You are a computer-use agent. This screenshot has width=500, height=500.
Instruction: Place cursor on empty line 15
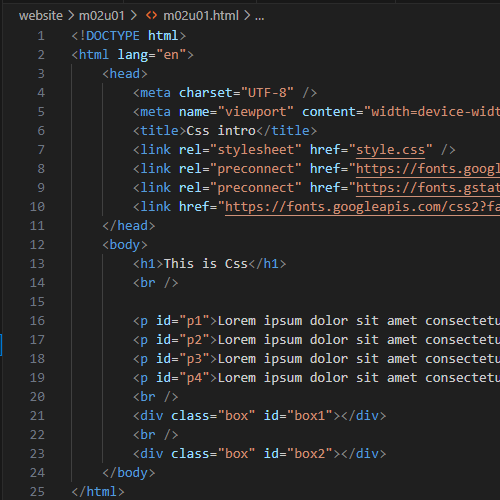pyautogui.click(x=267, y=302)
